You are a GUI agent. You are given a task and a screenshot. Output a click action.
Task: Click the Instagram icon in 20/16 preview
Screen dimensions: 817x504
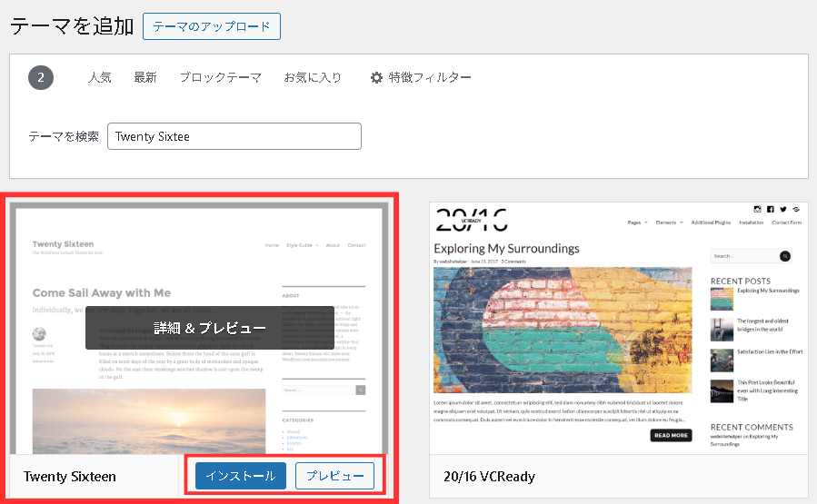click(756, 209)
